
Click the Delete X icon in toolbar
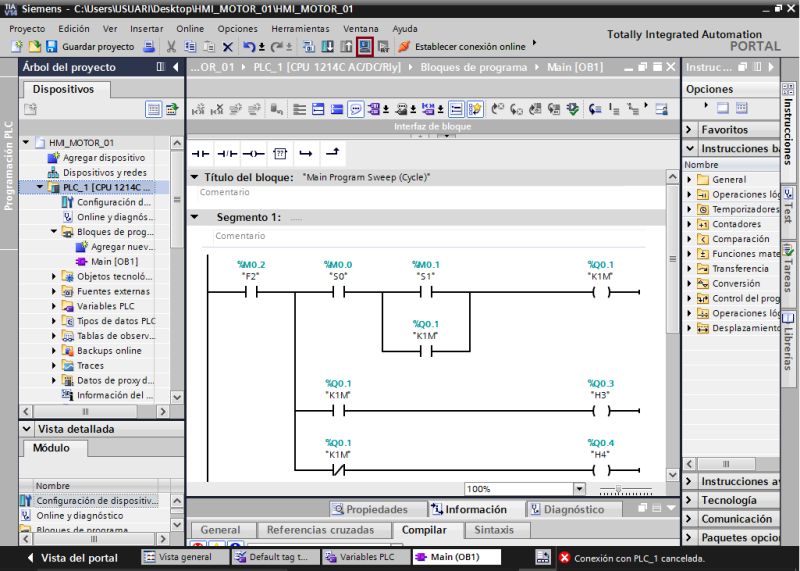click(228, 47)
